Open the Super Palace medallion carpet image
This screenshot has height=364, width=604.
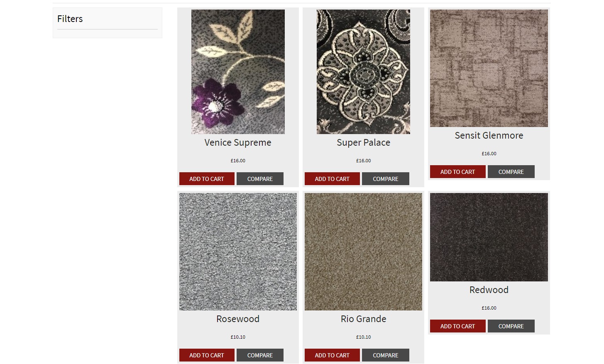coord(363,72)
